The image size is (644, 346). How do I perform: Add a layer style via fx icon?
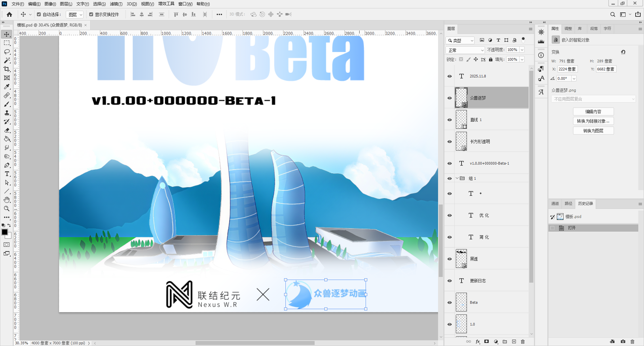pos(478,342)
